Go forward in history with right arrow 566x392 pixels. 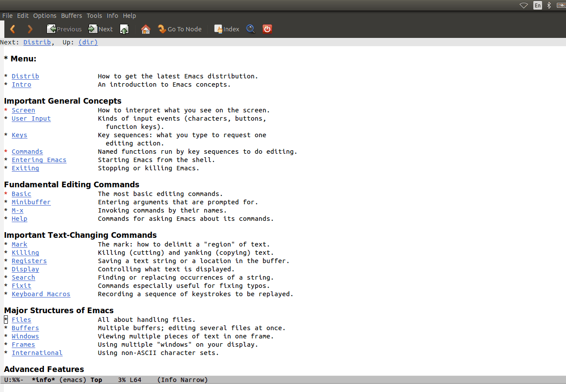pyautogui.click(x=30, y=29)
